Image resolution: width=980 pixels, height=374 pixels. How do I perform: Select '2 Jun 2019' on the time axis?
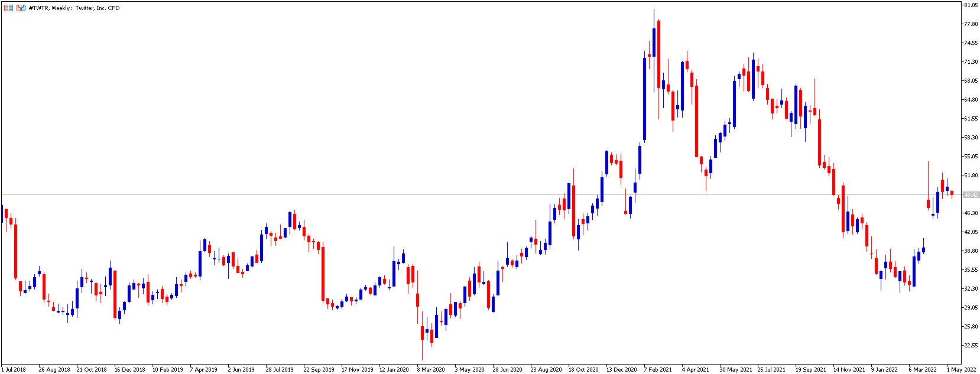click(241, 370)
